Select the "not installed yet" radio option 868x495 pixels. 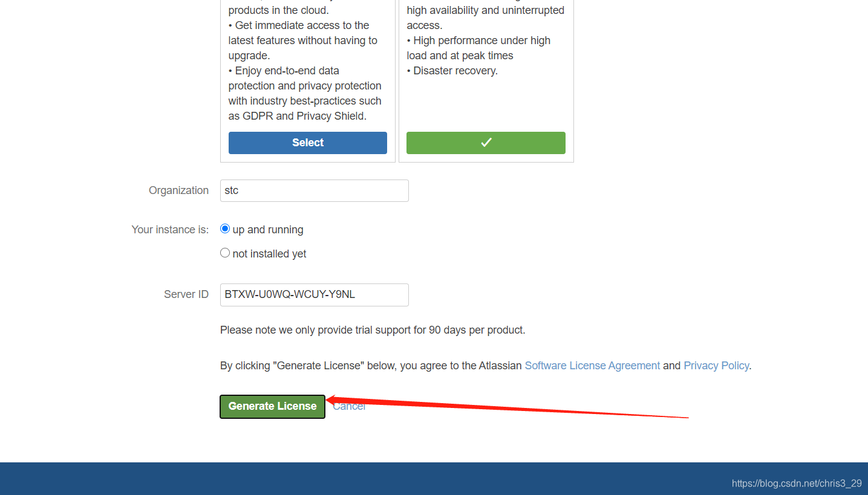(x=225, y=253)
